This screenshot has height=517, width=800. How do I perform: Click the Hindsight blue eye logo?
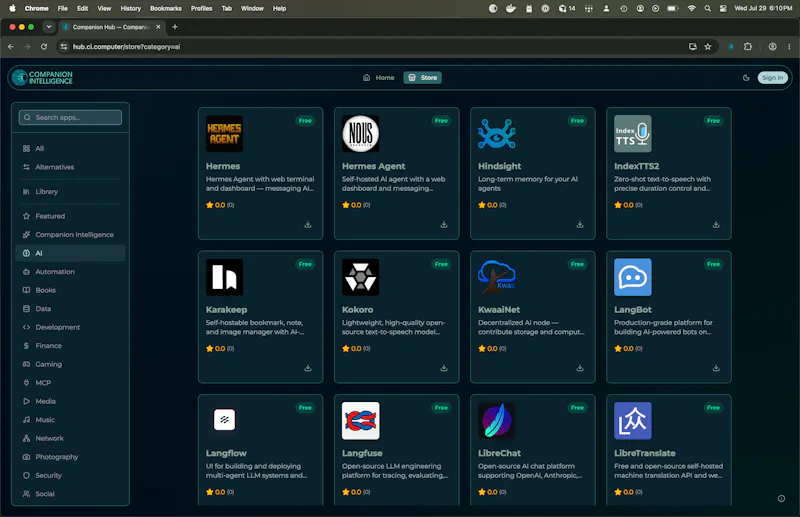coord(496,134)
